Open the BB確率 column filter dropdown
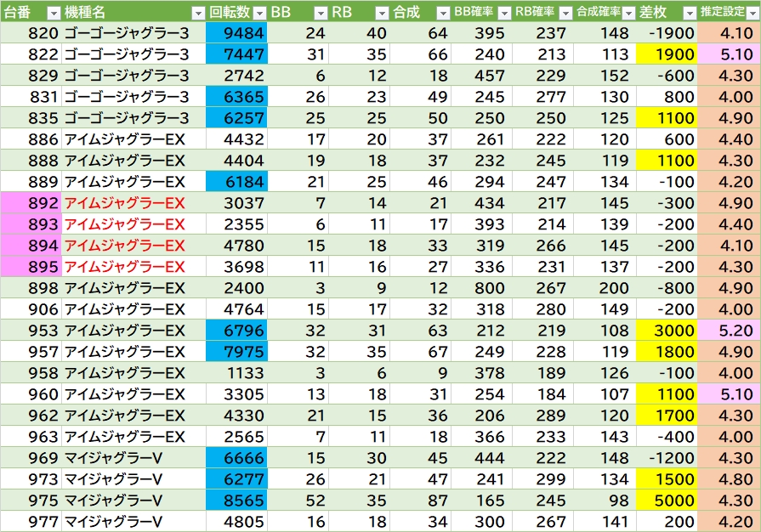Viewport: 761px width, 532px height. pos(504,13)
